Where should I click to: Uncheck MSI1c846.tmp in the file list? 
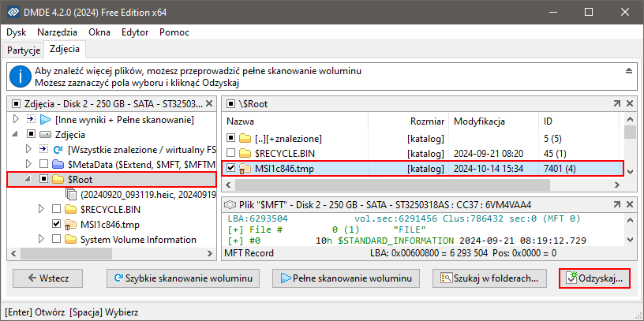tap(232, 167)
